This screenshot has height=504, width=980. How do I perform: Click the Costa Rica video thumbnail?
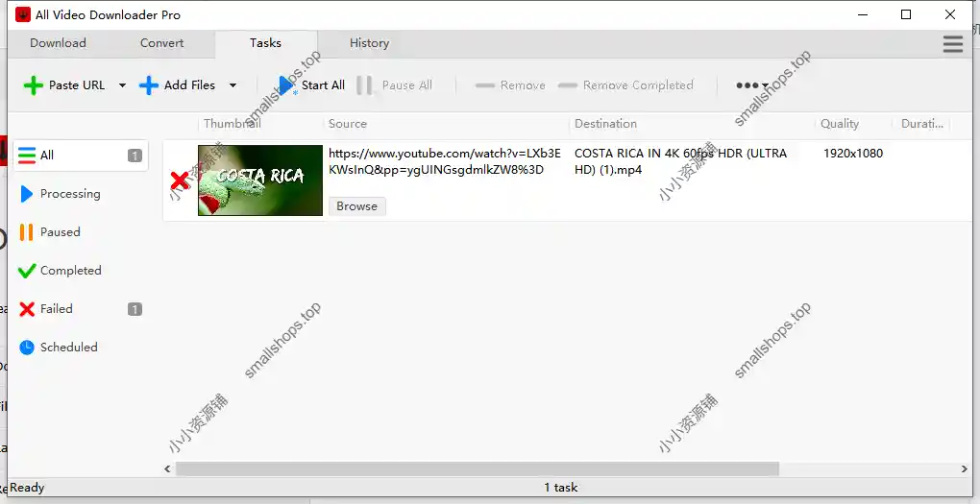coord(260,180)
